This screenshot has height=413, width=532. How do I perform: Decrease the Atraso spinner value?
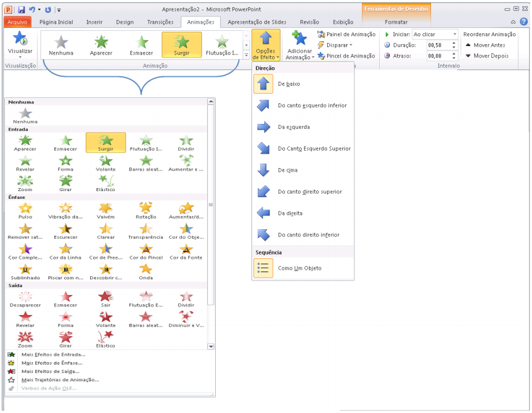click(454, 58)
